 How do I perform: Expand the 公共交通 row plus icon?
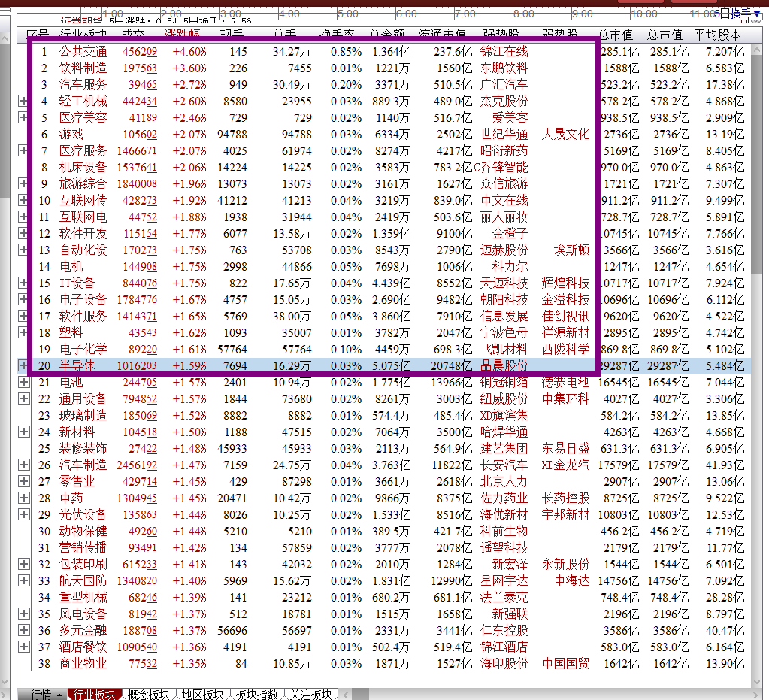(23, 52)
